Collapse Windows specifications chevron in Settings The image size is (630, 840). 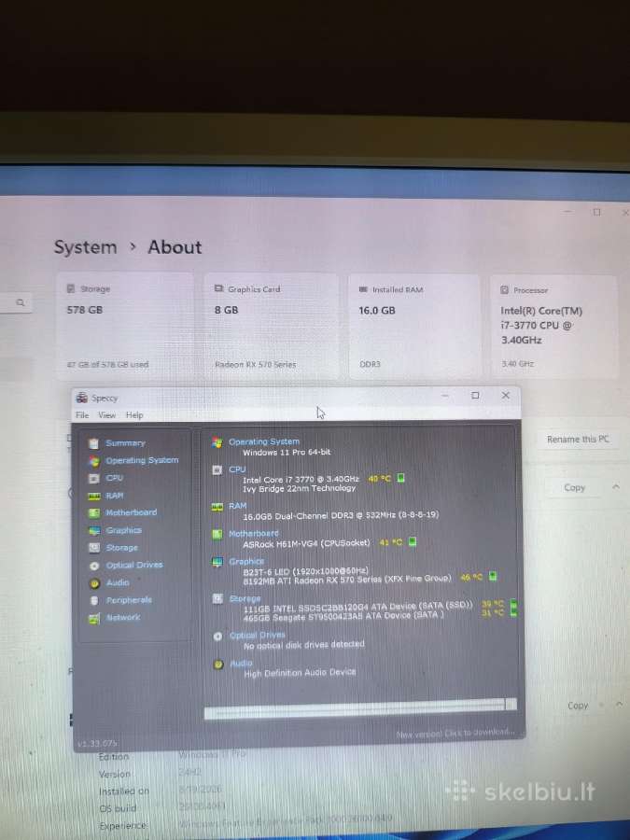tap(620, 705)
